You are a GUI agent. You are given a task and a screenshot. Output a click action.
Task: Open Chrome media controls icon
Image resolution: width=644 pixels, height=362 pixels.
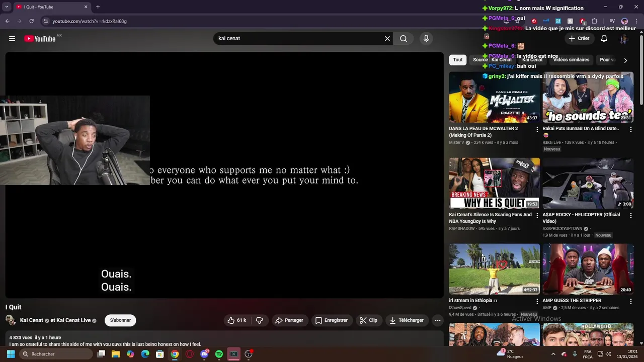pos(612,21)
